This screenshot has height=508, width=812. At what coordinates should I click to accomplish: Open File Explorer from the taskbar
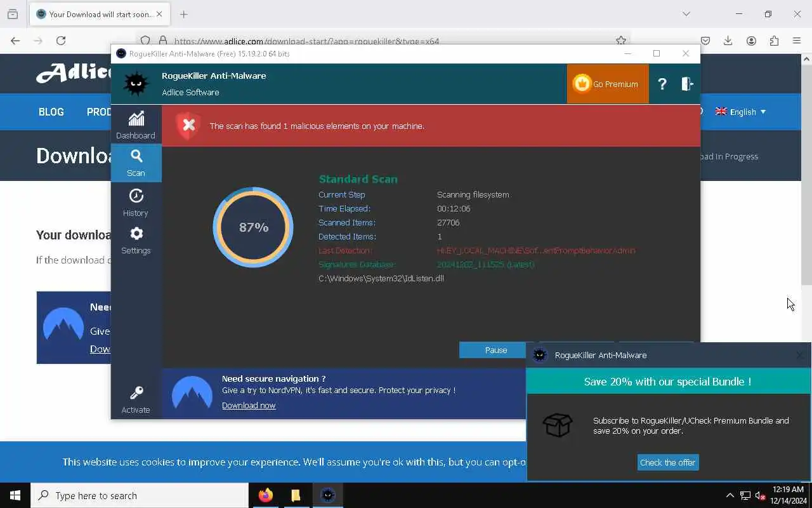pyautogui.click(x=296, y=495)
